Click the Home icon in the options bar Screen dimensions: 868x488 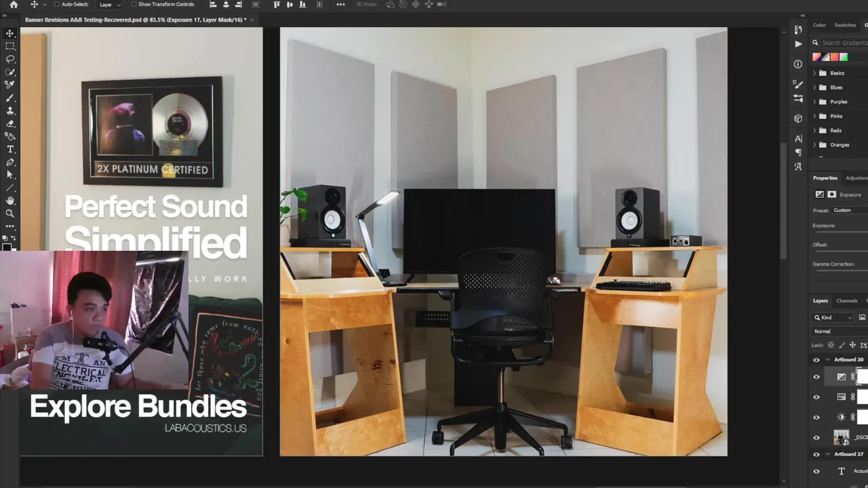(x=14, y=4)
